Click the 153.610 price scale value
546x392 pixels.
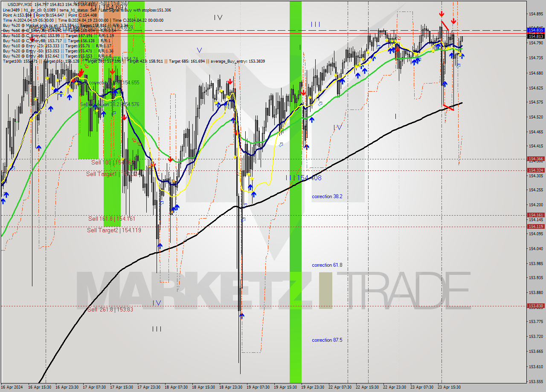(x=536, y=366)
